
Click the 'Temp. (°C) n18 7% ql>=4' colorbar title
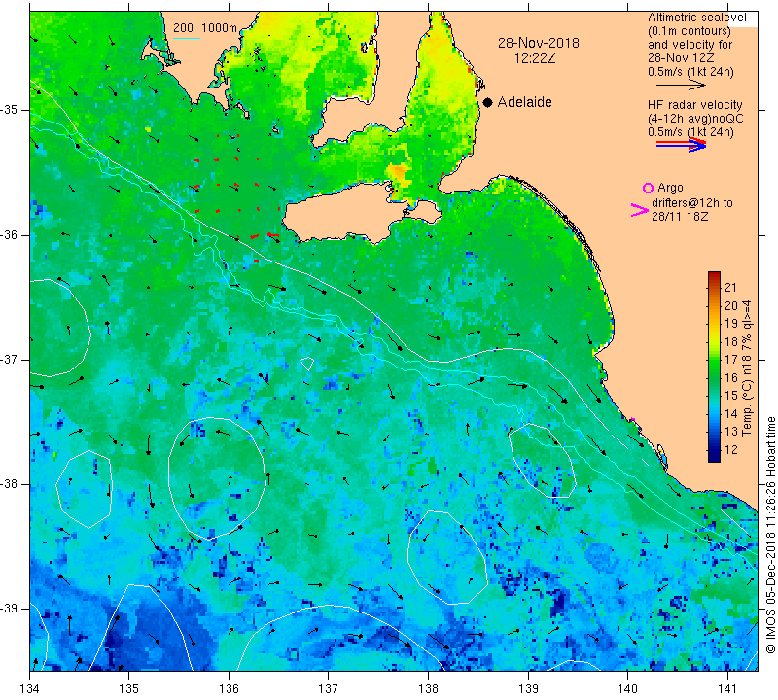747,367
